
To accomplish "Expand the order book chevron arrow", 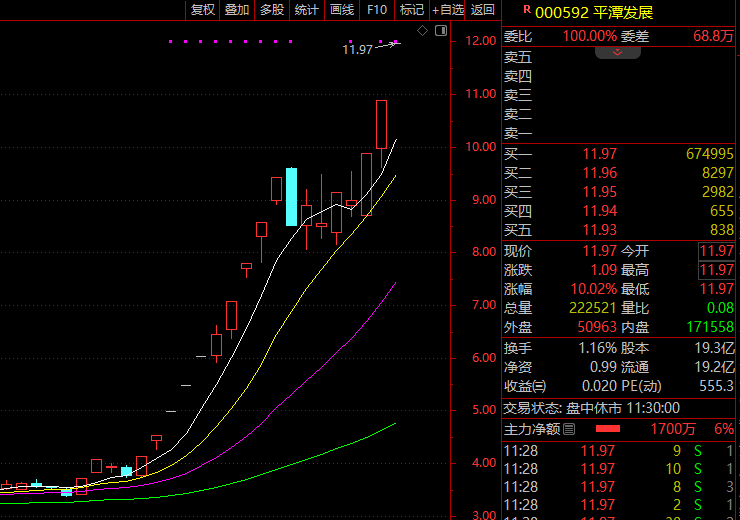I will (617, 52).
